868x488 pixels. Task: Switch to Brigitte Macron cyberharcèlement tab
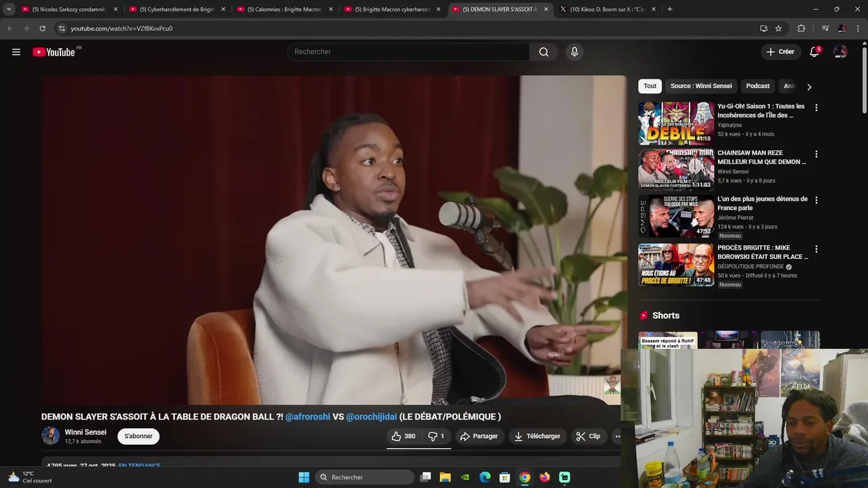point(392,9)
